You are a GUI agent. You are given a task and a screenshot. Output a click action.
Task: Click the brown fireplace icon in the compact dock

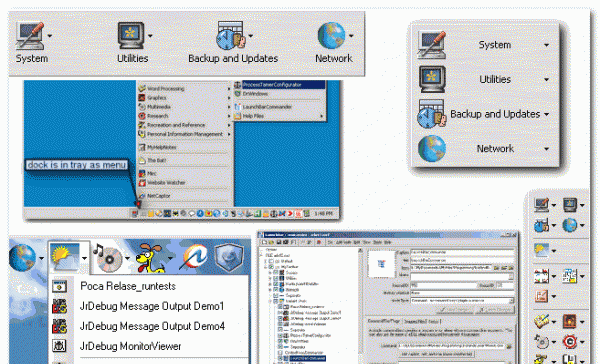coord(569,321)
